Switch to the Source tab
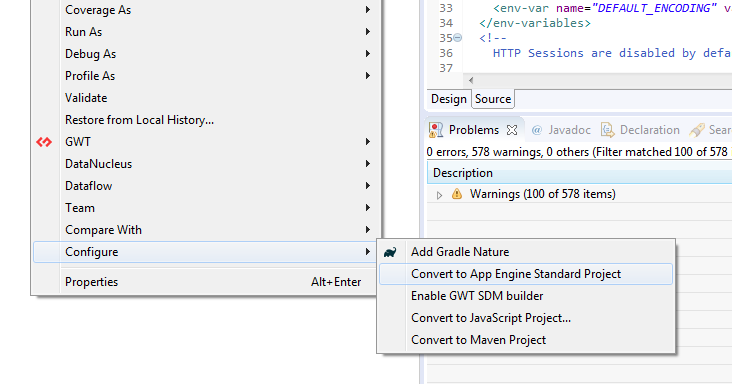 [493, 99]
